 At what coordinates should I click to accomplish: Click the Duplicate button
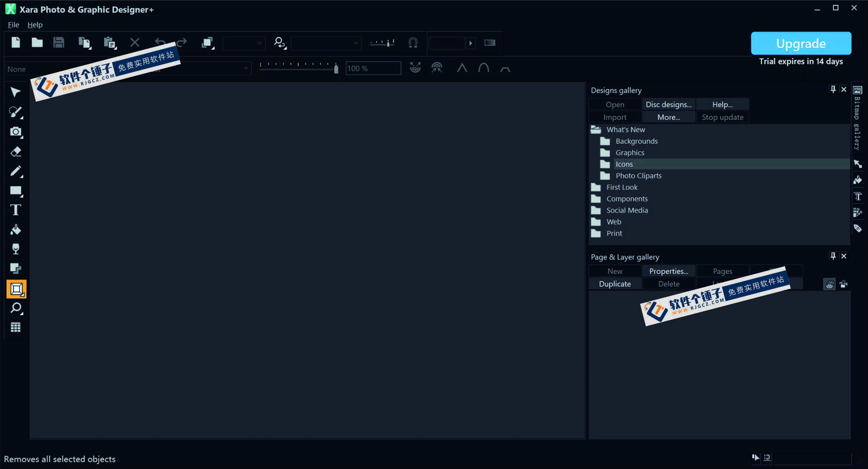pyautogui.click(x=615, y=284)
